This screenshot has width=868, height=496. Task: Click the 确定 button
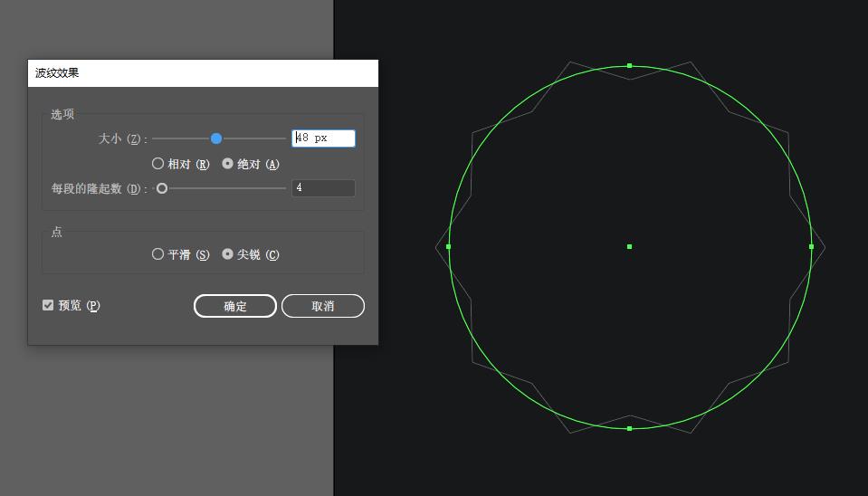234,306
